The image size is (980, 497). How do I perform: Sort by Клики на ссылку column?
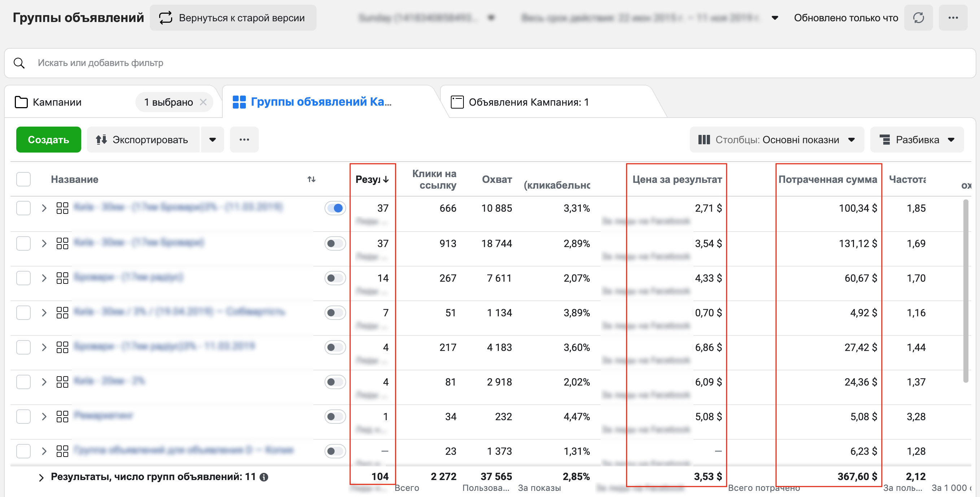pyautogui.click(x=435, y=179)
